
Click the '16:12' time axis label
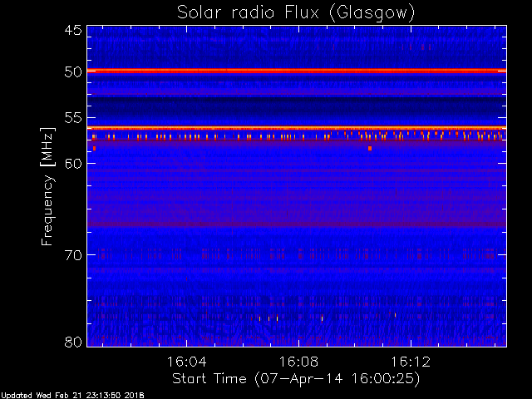[x=411, y=362]
